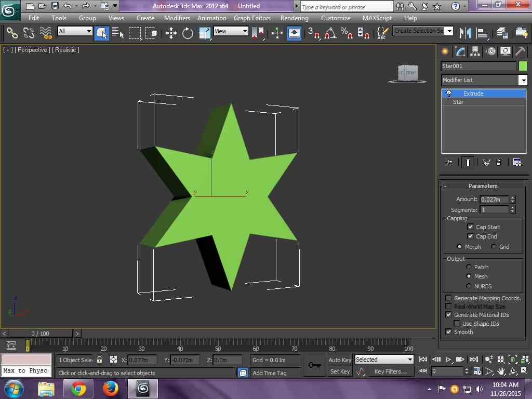Enable Generate Mapping Coords checkbox

pos(449,298)
